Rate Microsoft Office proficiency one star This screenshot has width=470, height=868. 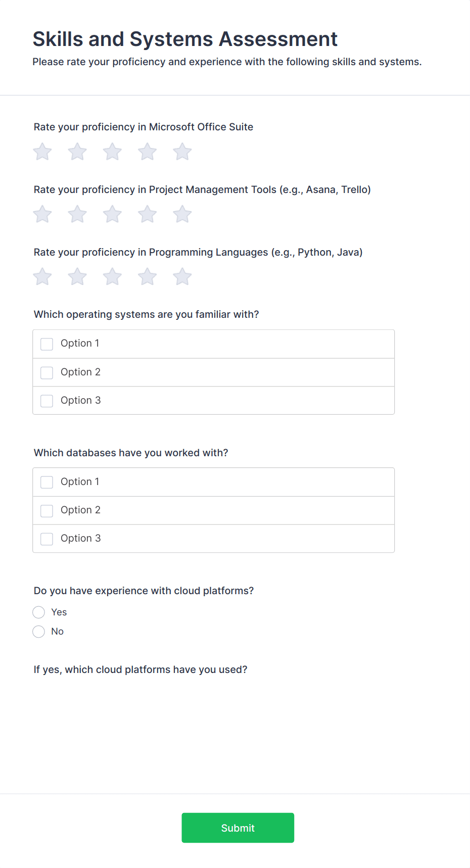(x=42, y=152)
